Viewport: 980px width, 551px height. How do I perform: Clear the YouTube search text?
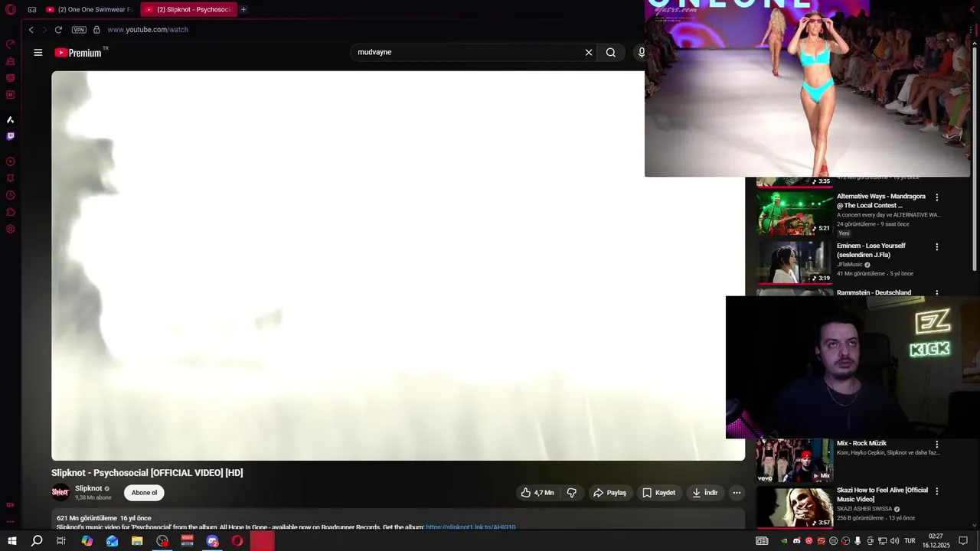pyautogui.click(x=589, y=53)
